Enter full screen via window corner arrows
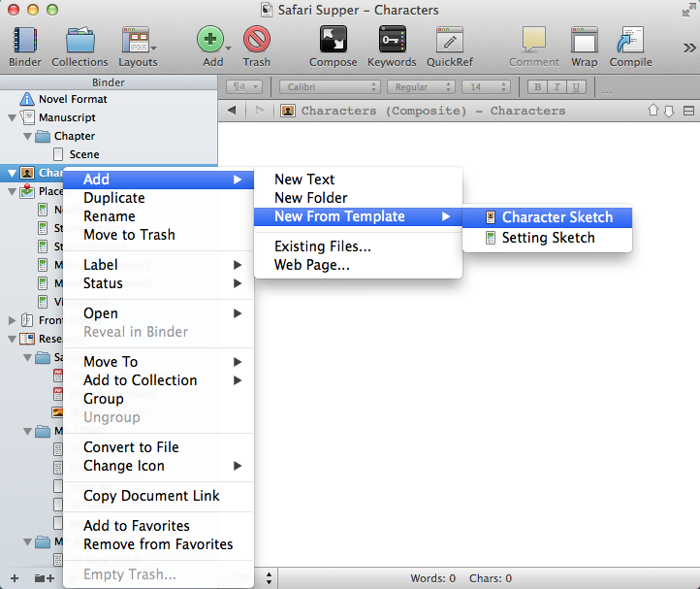Image resolution: width=700 pixels, height=589 pixels. click(x=689, y=10)
